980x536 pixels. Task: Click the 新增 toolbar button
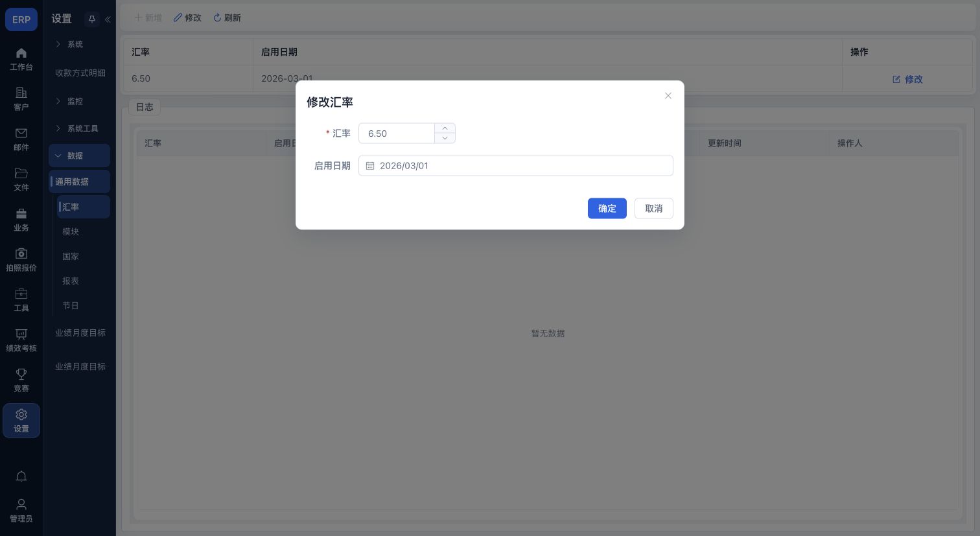pyautogui.click(x=148, y=17)
